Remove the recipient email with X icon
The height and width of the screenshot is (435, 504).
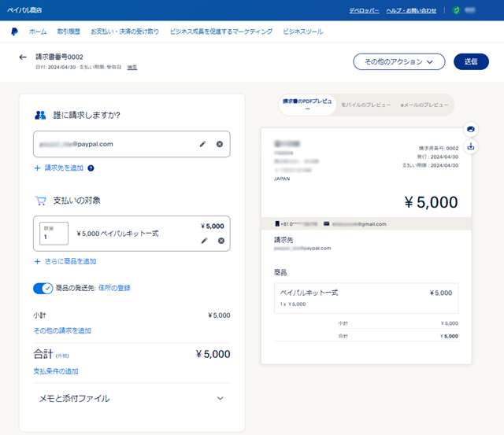[220, 144]
